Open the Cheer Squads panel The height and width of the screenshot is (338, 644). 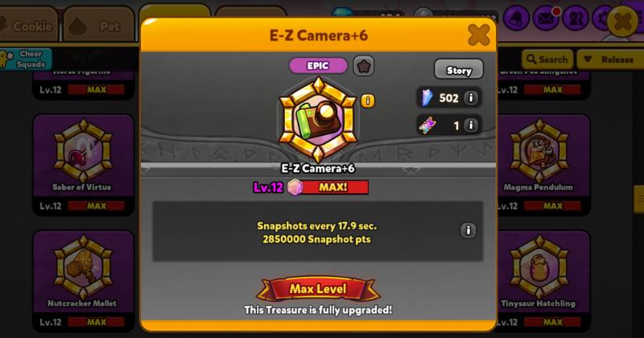(x=26, y=59)
